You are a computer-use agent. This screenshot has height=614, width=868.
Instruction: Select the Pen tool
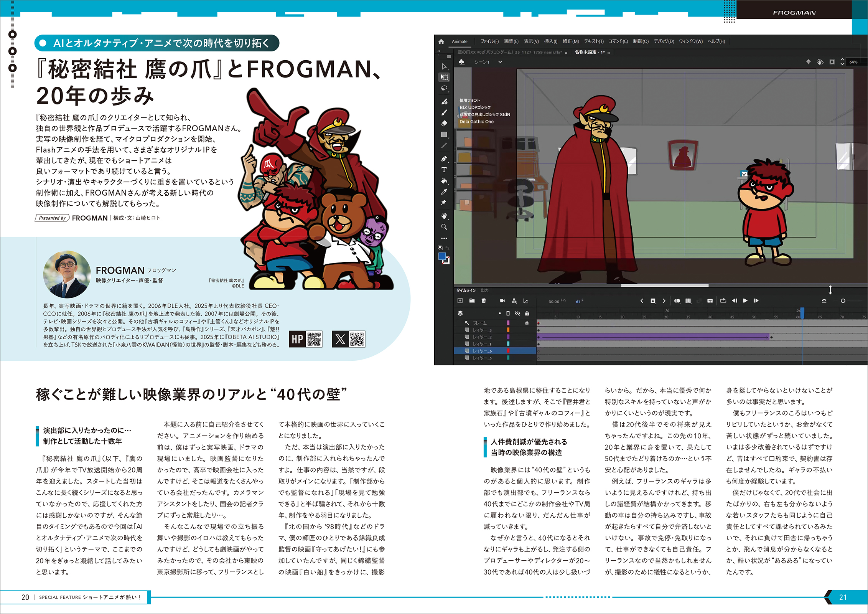click(x=444, y=158)
